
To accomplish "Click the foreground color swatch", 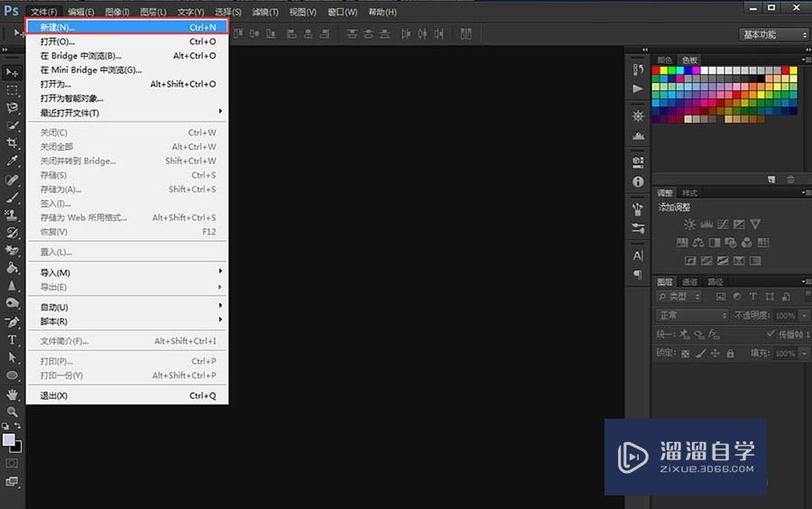I will (9, 440).
